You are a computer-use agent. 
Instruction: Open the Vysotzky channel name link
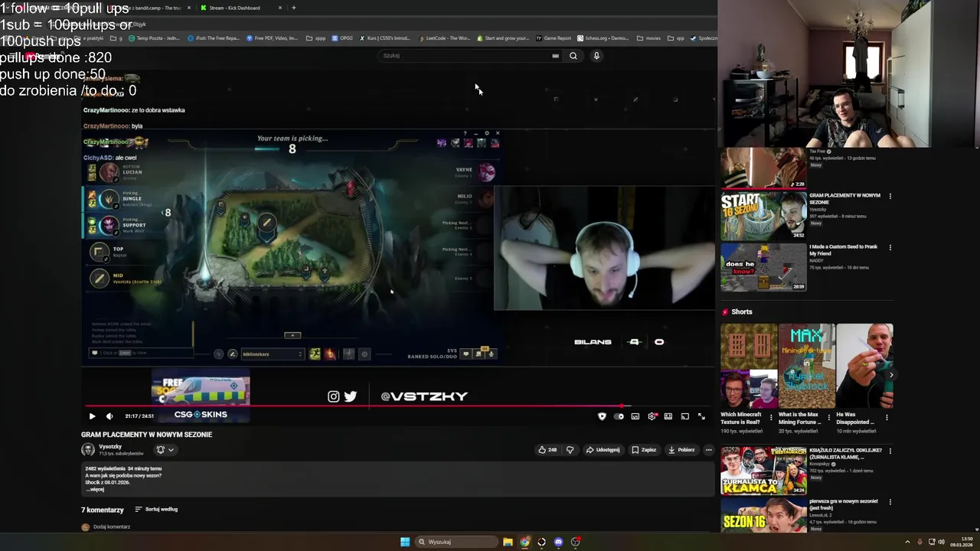click(x=110, y=446)
